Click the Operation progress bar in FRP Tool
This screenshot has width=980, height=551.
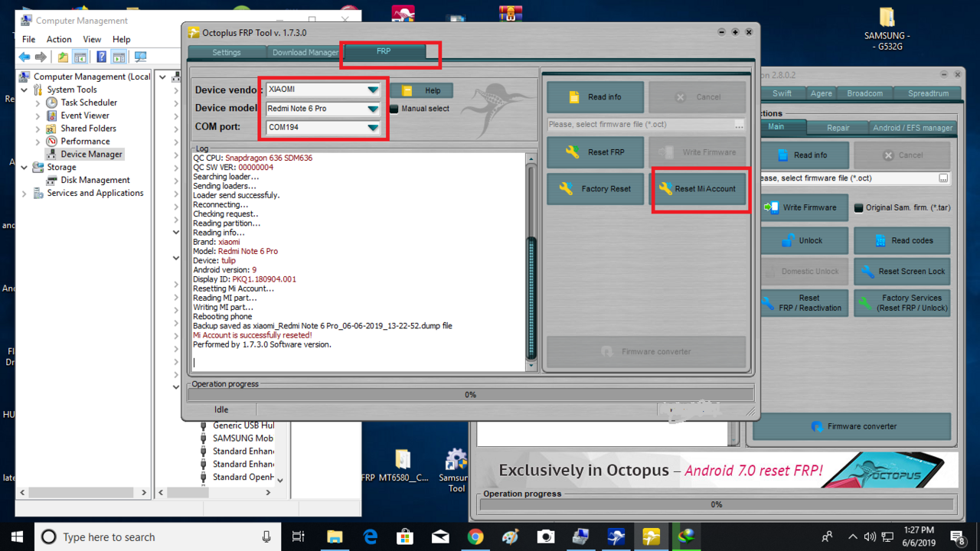point(470,395)
